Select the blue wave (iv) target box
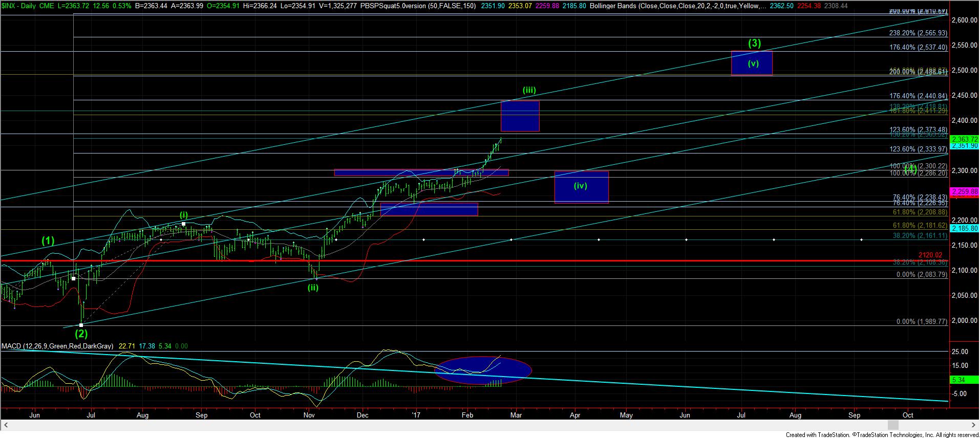 (x=581, y=187)
